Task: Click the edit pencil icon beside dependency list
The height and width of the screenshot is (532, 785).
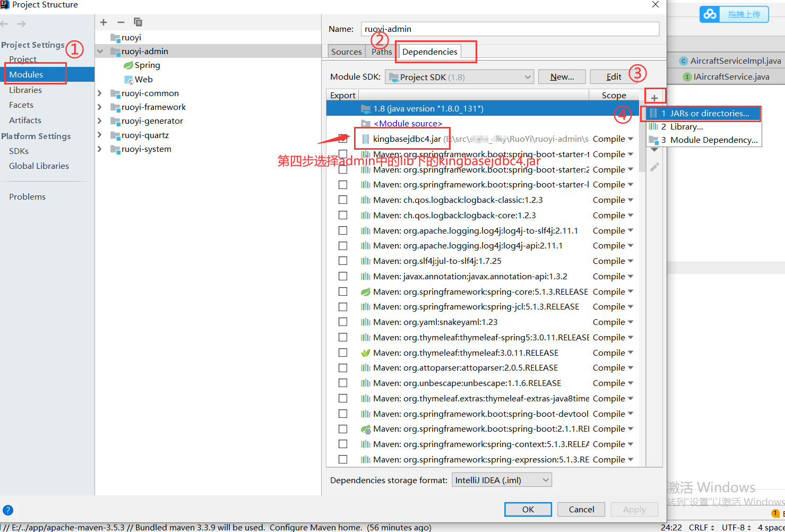Action: pyautogui.click(x=654, y=167)
